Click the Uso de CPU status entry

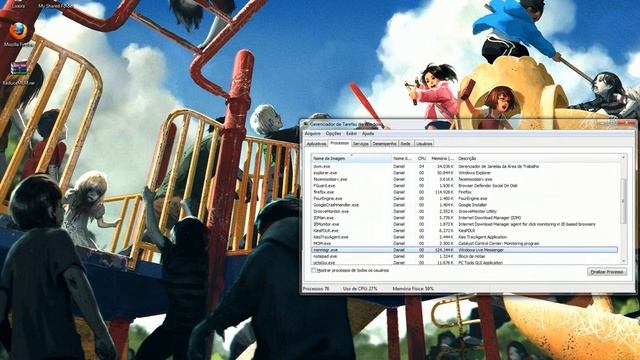tap(360, 289)
